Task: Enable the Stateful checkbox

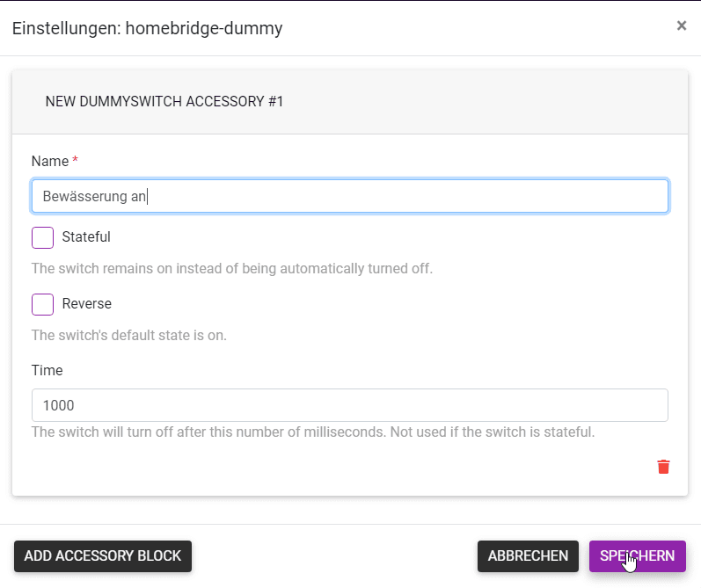Action: (42, 237)
